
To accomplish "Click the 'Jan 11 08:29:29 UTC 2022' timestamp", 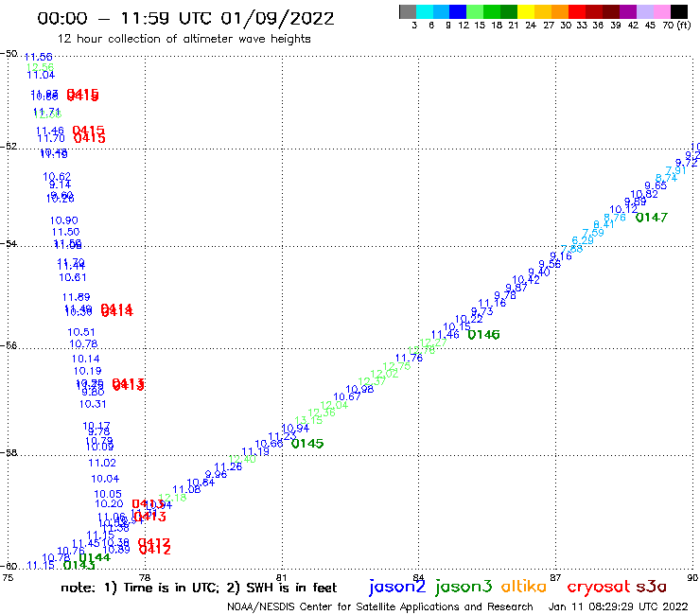I will (619, 607).
